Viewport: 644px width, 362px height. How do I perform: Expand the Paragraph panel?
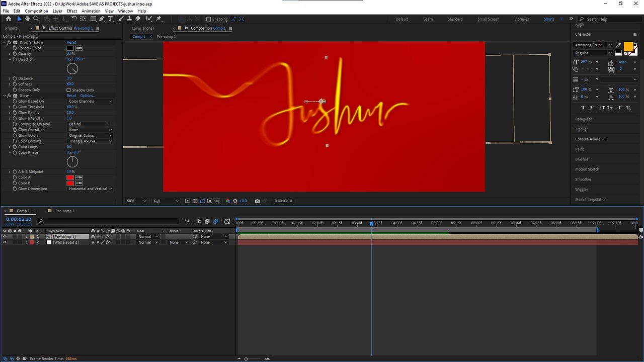click(584, 119)
